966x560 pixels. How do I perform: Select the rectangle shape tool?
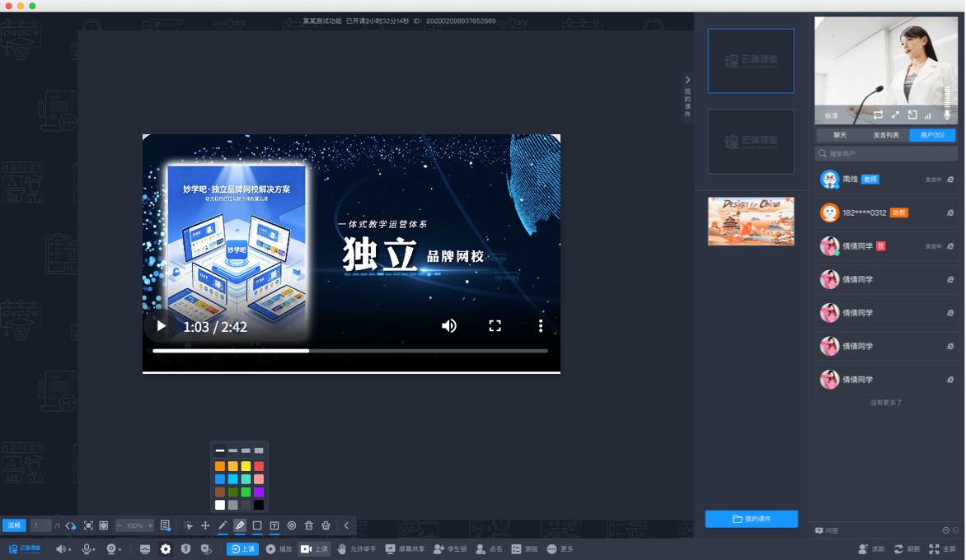(x=257, y=525)
